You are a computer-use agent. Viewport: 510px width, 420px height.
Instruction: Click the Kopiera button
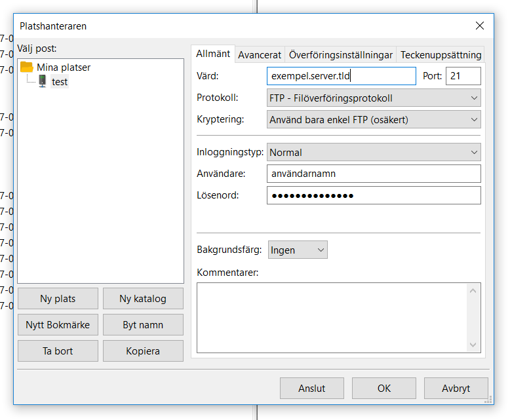click(143, 351)
